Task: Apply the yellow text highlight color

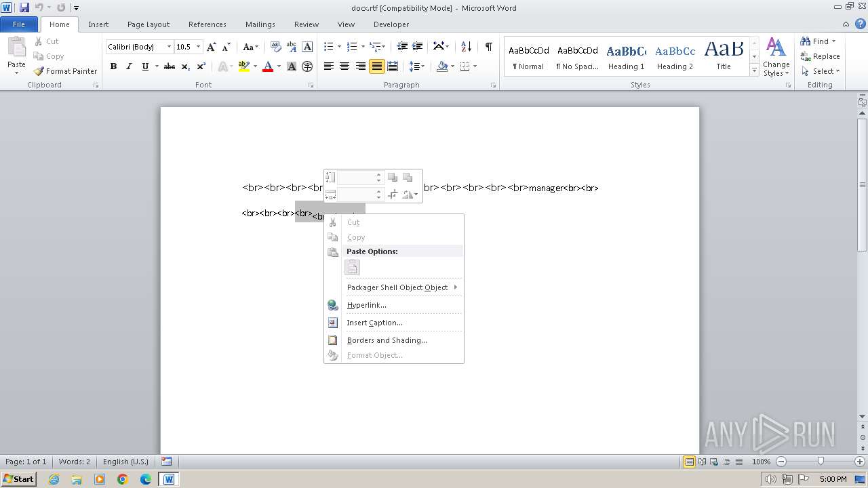Action: coord(244,66)
